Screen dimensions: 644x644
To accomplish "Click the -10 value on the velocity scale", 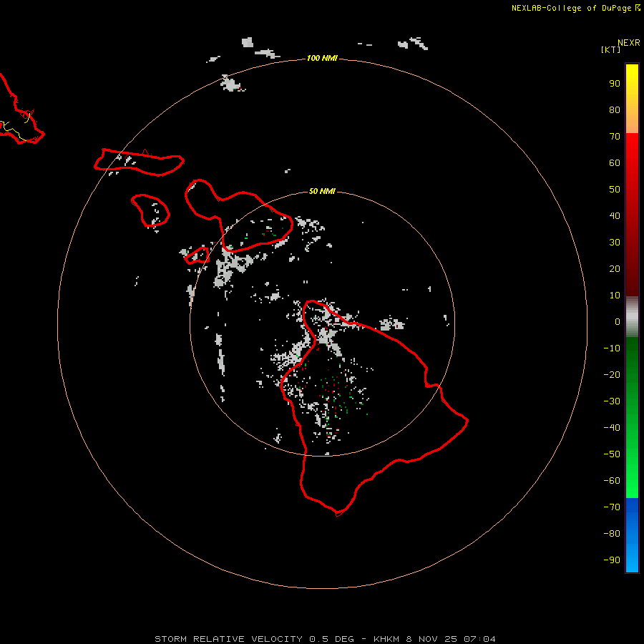I will tap(612, 348).
